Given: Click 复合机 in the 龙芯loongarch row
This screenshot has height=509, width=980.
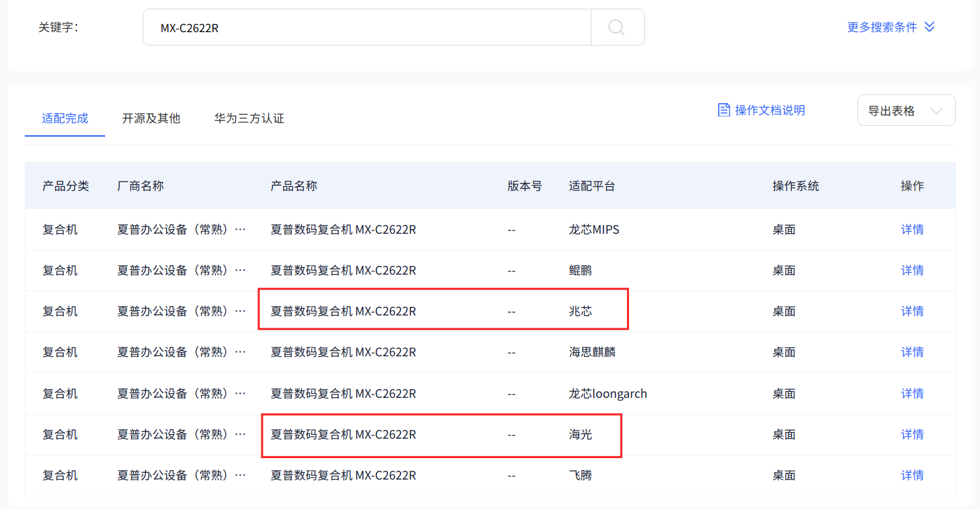Looking at the screenshot, I should point(60,394).
